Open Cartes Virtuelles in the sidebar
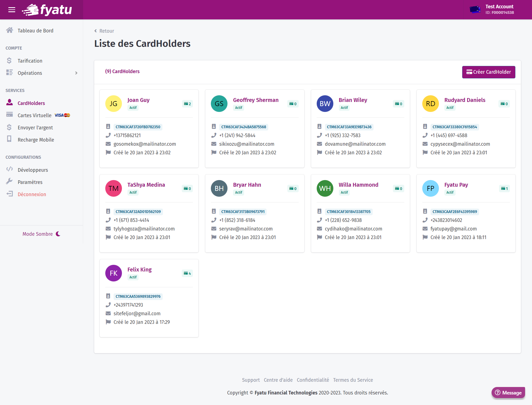 [35, 115]
